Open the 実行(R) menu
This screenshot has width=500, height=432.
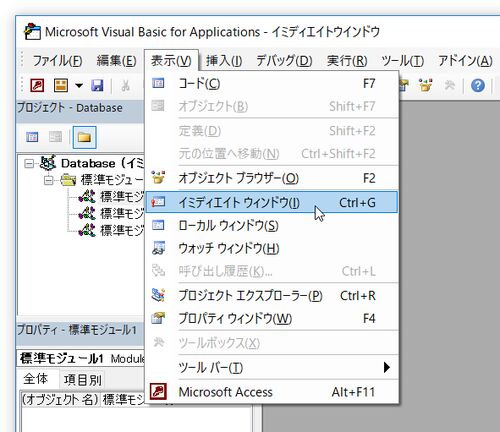tap(347, 61)
